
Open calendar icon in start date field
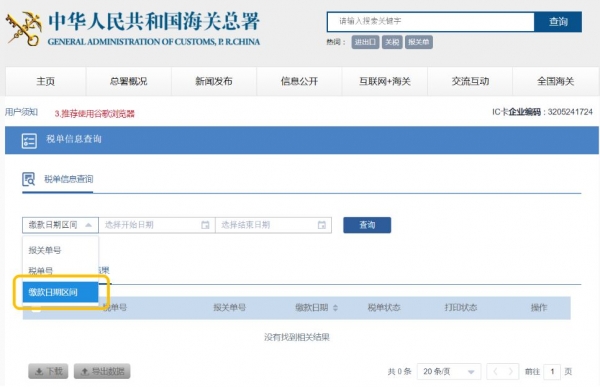tap(205, 225)
